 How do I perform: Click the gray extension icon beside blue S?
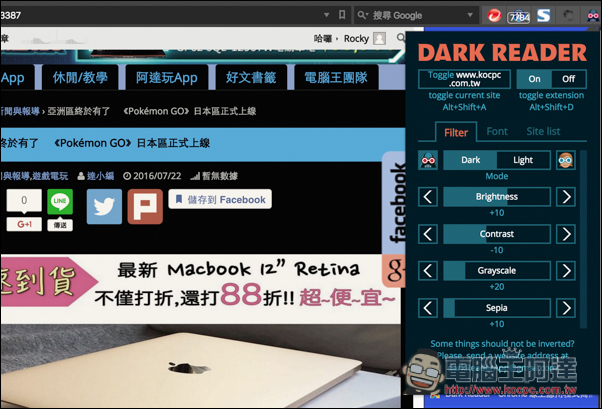click(x=568, y=15)
